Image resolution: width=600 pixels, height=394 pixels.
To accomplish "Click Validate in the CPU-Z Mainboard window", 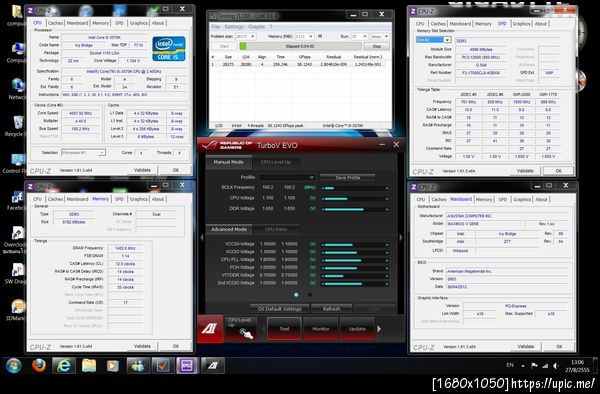I will click(x=525, y=347).
